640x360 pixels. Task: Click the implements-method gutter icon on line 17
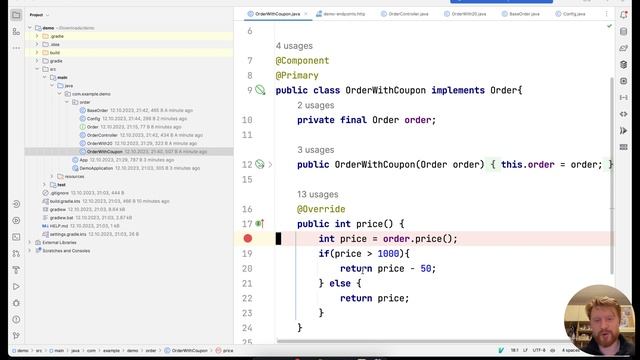coord(260,224)
